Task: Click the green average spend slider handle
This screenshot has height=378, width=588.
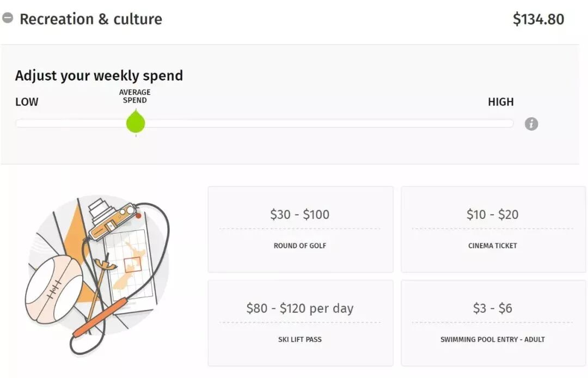Action: pos(136,123)
